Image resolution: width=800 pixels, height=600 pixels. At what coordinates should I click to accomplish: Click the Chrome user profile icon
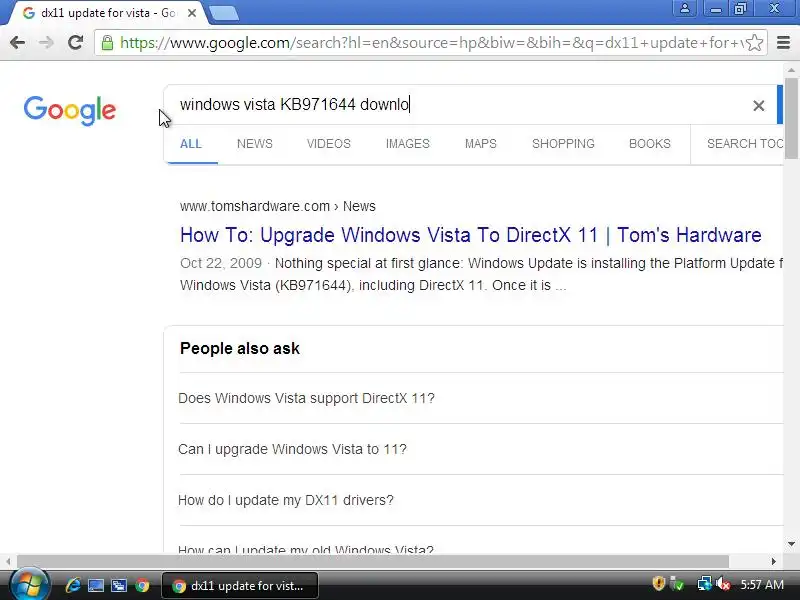(685, 8)
